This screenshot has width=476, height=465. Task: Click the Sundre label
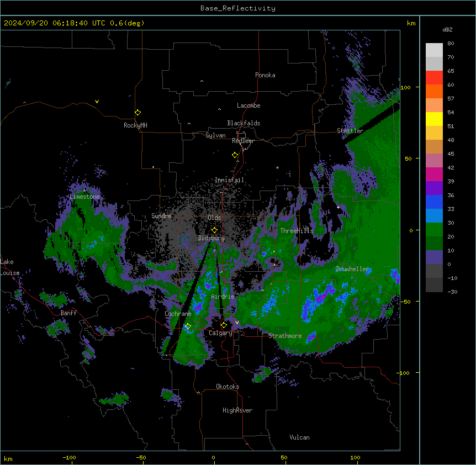click(161, 216)
